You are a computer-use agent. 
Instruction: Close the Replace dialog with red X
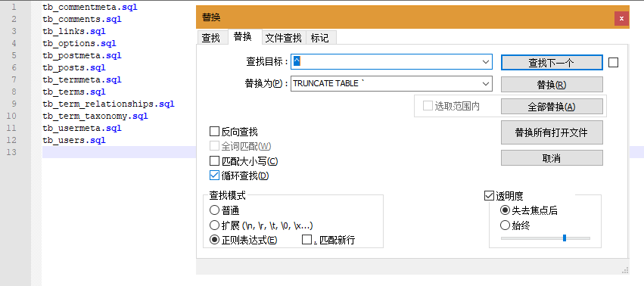[621, 18]
